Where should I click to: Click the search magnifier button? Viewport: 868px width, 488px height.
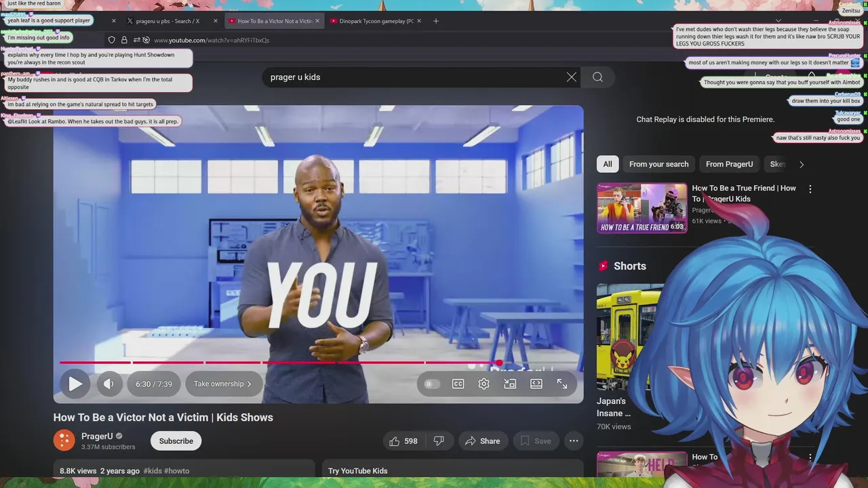coord(597,77)
